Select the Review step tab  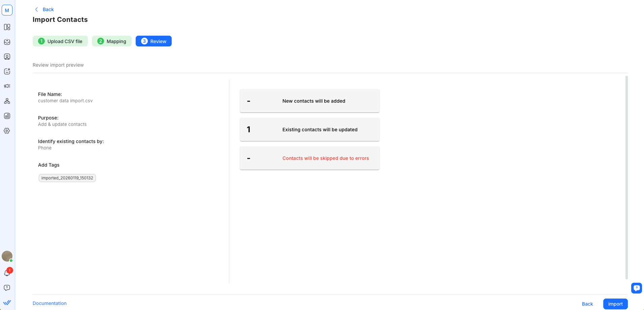(x=154, y=41)
